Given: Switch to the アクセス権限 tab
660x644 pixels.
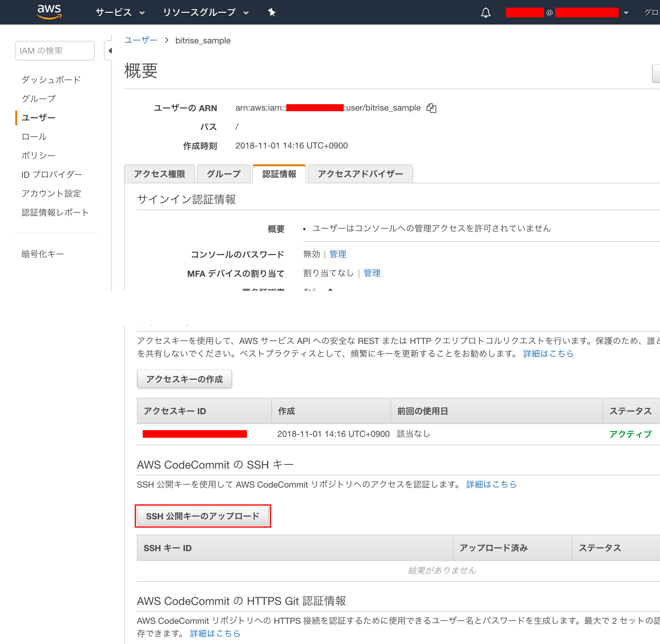Looking at the screenshot, I should (159, 174).
